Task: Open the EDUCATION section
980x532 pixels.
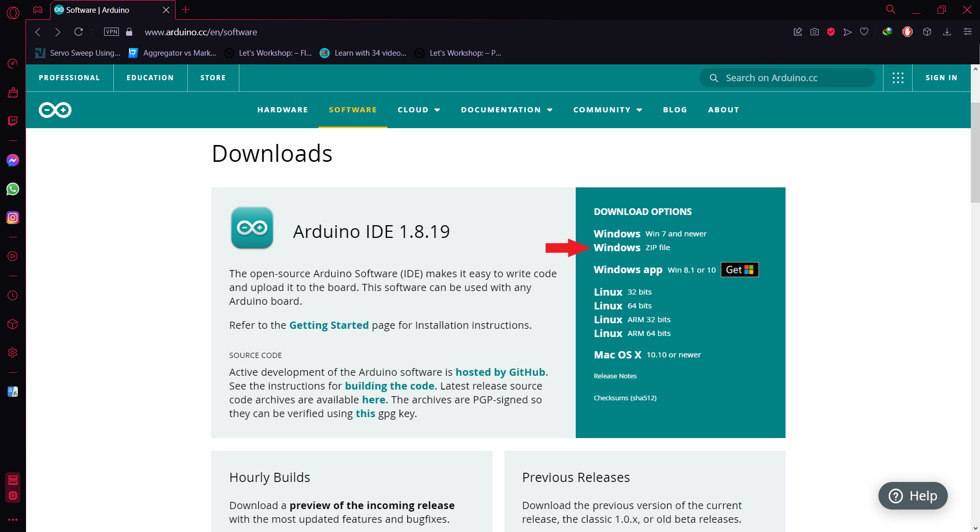Action: click(150, 78)
